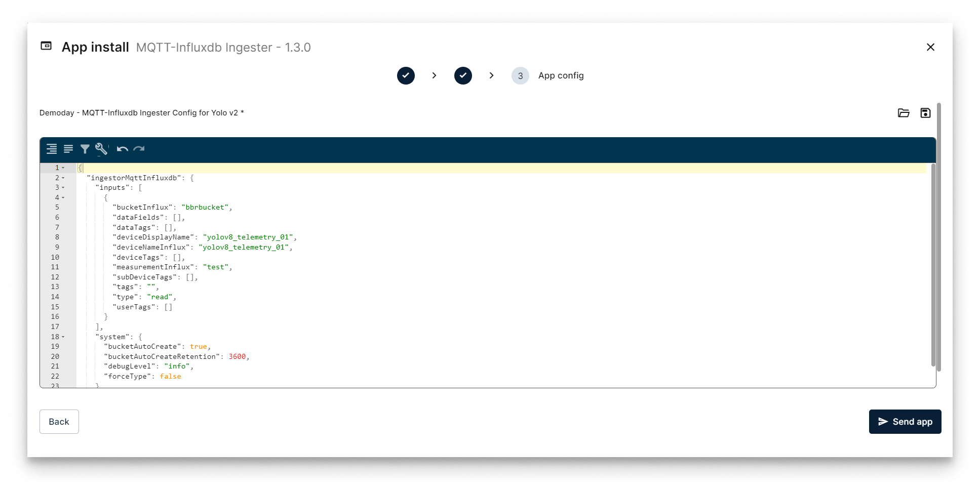Redo the last edit in the editor
980x490 pixels.
[x=138, y=149]
